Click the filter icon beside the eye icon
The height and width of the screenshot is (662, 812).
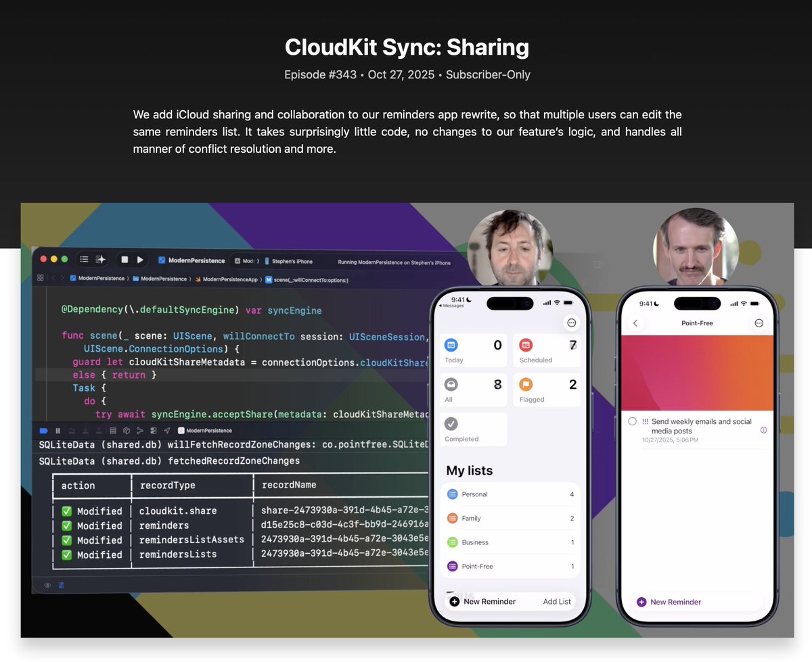tap(61, 585)
